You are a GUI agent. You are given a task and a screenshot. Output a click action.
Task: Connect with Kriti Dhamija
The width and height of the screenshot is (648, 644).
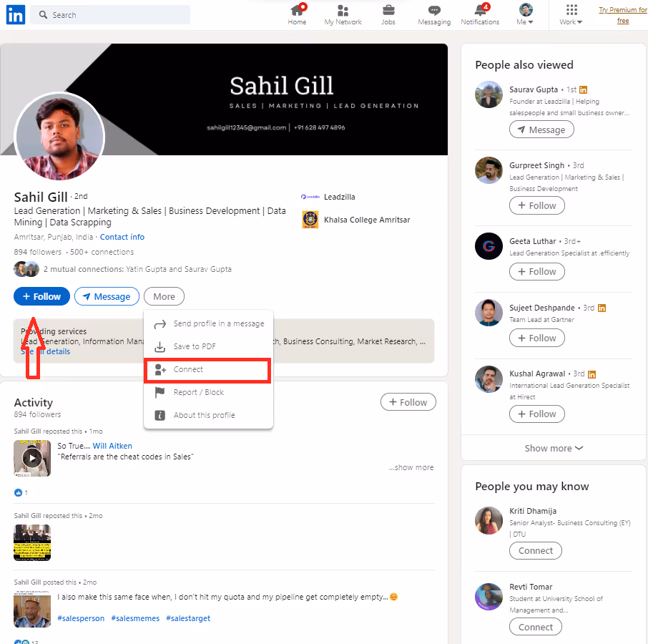pos(536,550)
